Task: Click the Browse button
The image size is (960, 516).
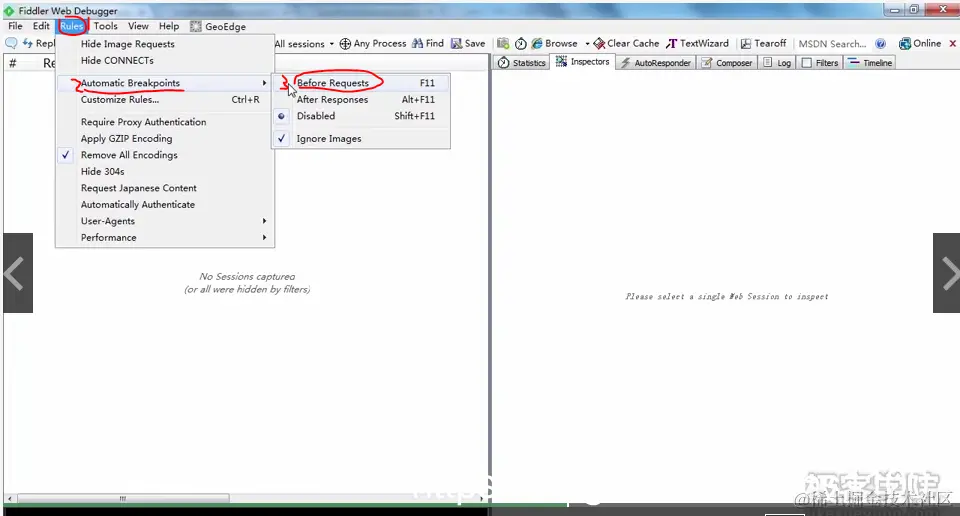Action: coord(554,43)
